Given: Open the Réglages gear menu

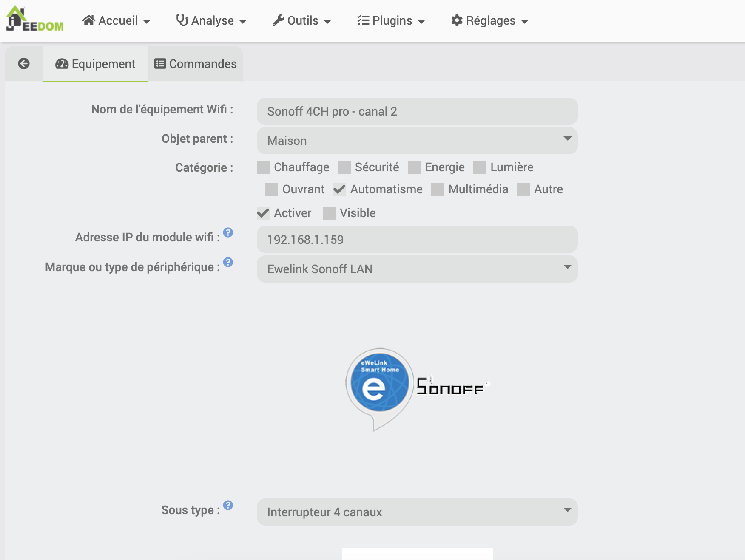Looking at the screenshot, I should [489, 20].
